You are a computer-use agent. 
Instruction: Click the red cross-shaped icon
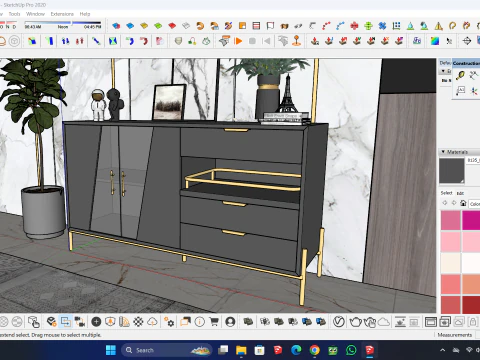pyautogui.click(x=354, y=26)
